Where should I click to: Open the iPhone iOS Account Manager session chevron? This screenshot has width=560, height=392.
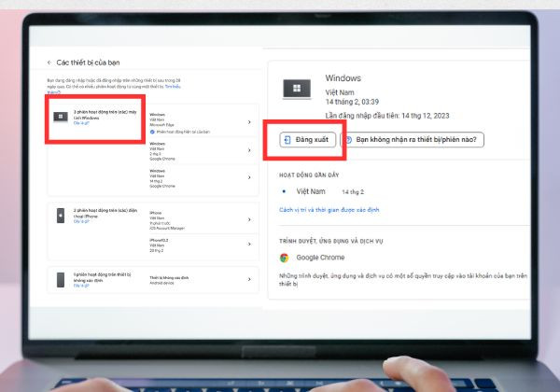(x=249, y=220)
